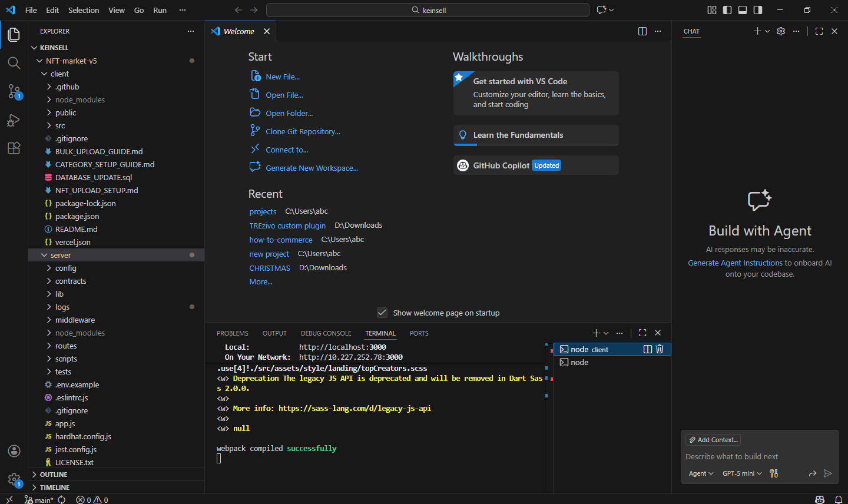This screenshot has height=504, width=848.
Task: Split the node client terminal
Action: (648, 349)
